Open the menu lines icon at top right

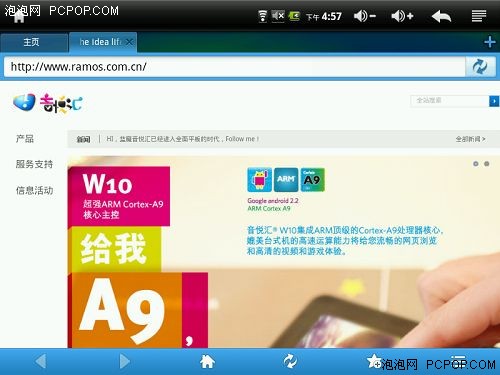(479, 16)
